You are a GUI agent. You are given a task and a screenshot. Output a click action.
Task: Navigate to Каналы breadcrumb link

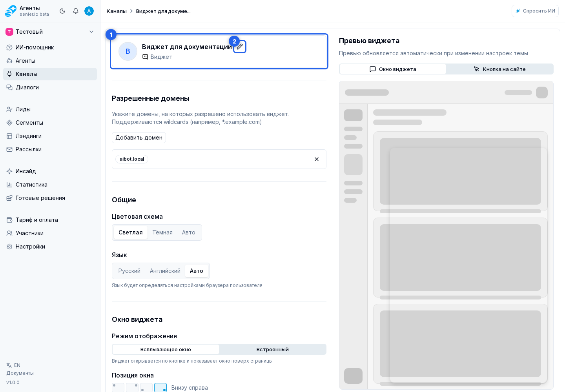click(117, 11)
